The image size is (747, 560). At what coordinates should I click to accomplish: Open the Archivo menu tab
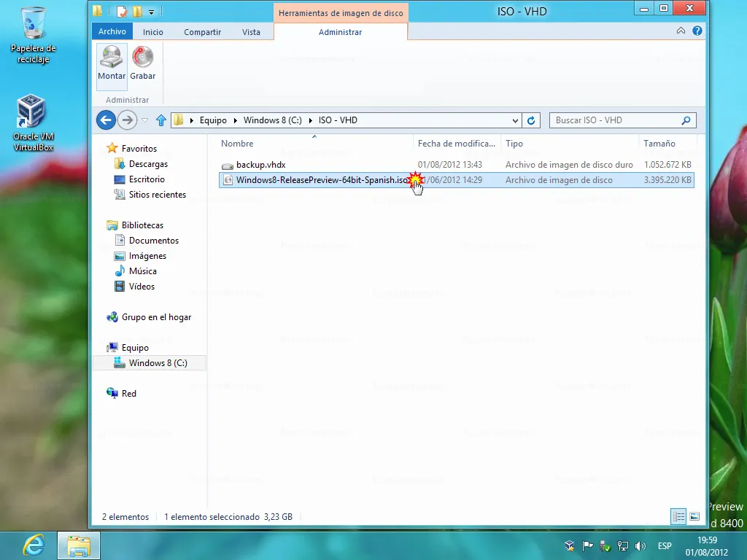click(112, 31)
